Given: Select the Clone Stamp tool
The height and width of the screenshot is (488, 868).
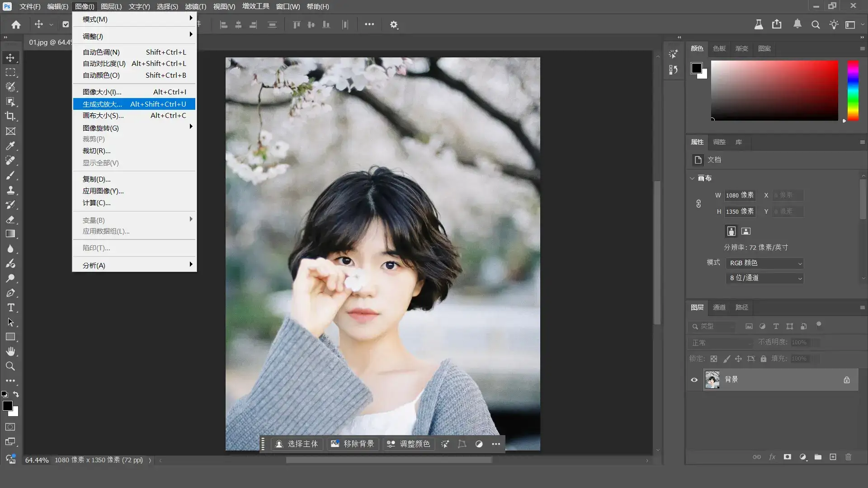Looking at the screenshot, I should coord(10,190).
